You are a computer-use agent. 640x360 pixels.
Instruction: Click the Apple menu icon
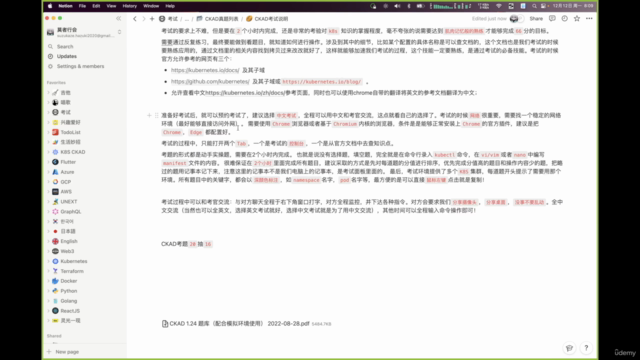[x=50, y=6]
